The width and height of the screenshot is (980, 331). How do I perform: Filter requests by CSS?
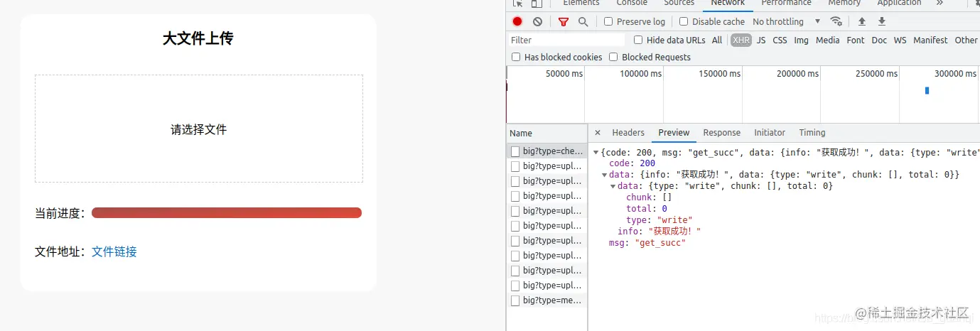point(780,40)
